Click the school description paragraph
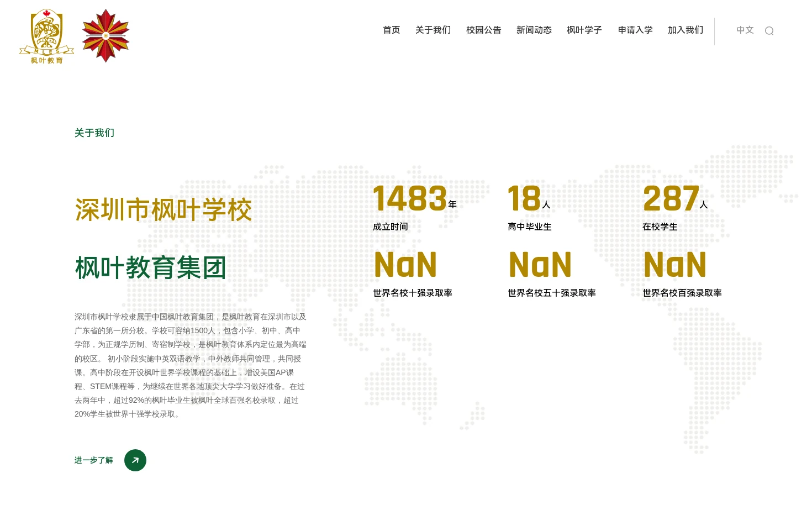The width and height of the screenshot is (812, 510). [x=191, y=365]
